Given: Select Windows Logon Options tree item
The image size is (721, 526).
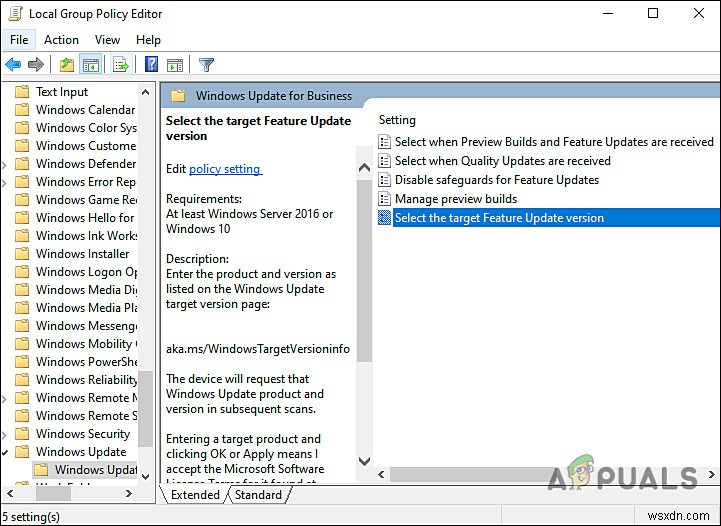Looking at the screenshot, I should (x=86, y=272).
